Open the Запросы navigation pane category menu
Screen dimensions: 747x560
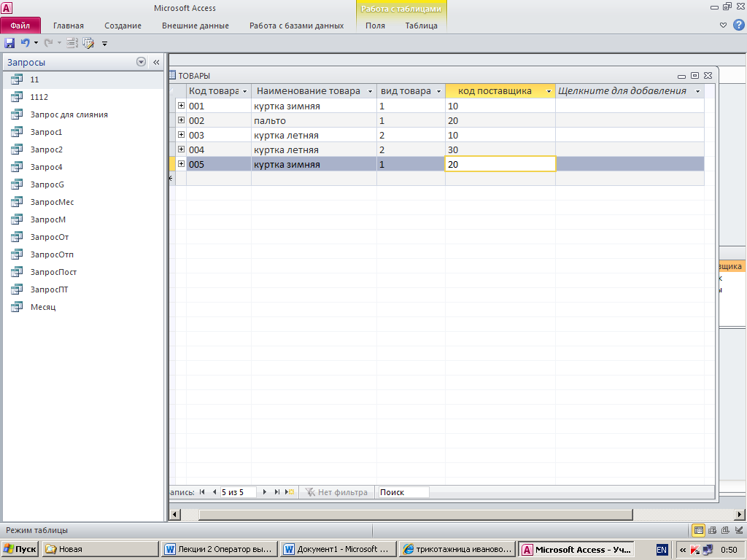pyautogui.click(x=141, y=62)
